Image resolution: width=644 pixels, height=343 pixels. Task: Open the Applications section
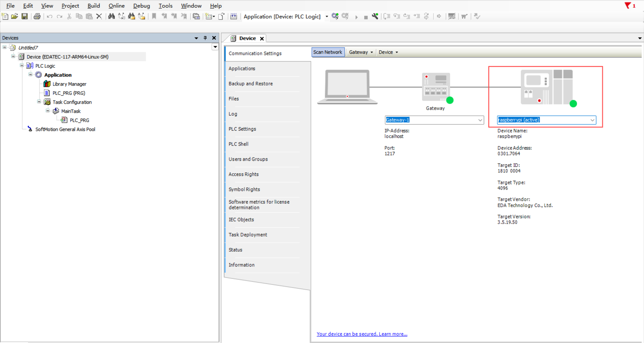pyautogui.click(x=242, y=68)
